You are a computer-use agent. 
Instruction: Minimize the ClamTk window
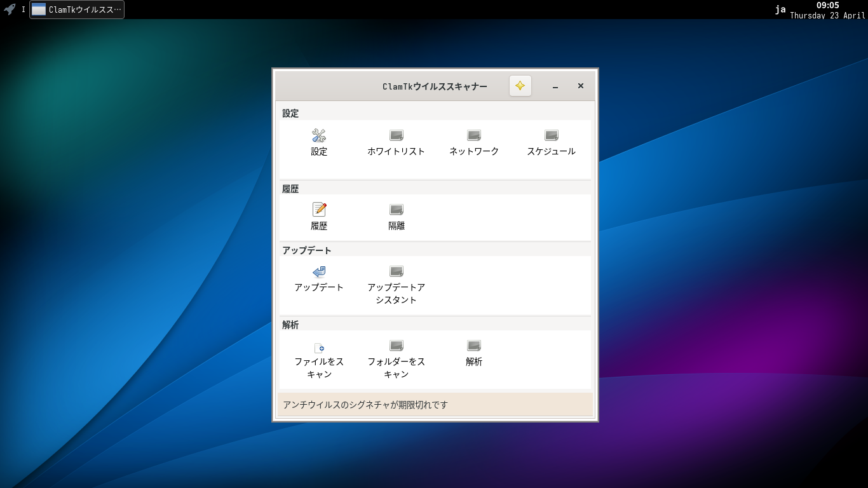pyautogui.click(x=555, y=86)
